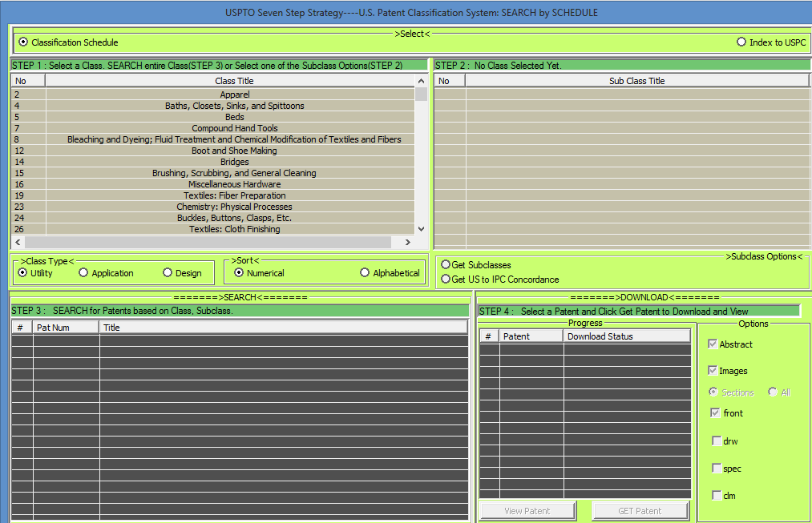Sort classes in Numerical order
The width and height of the screenshot is (812, 523).
pos(239,272)
